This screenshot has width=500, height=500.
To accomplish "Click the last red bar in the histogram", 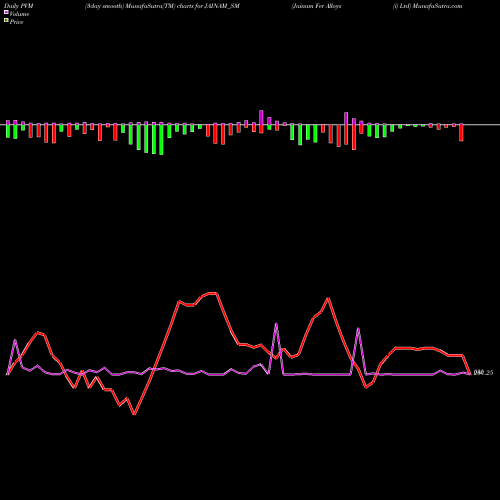I will [462, 133].
